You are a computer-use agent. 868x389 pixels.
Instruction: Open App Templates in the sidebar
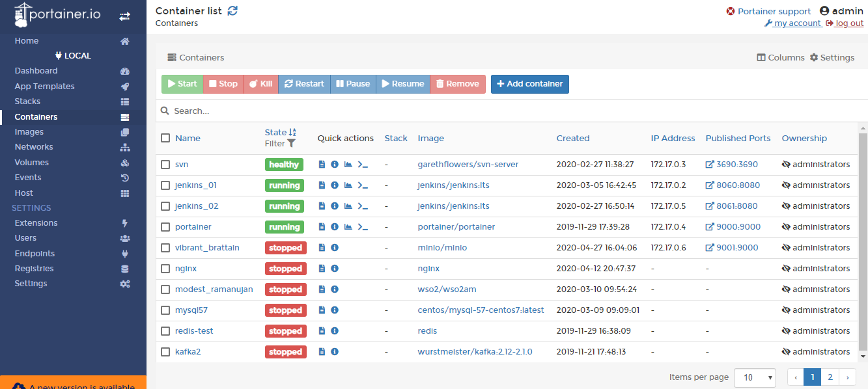point(45,87)
